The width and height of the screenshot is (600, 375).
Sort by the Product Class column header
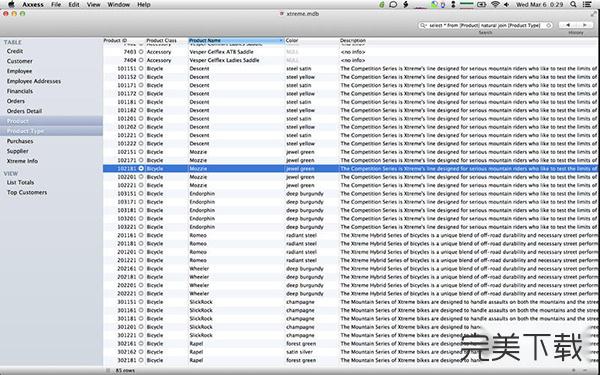pyautogui.click(x=161, y=40)
